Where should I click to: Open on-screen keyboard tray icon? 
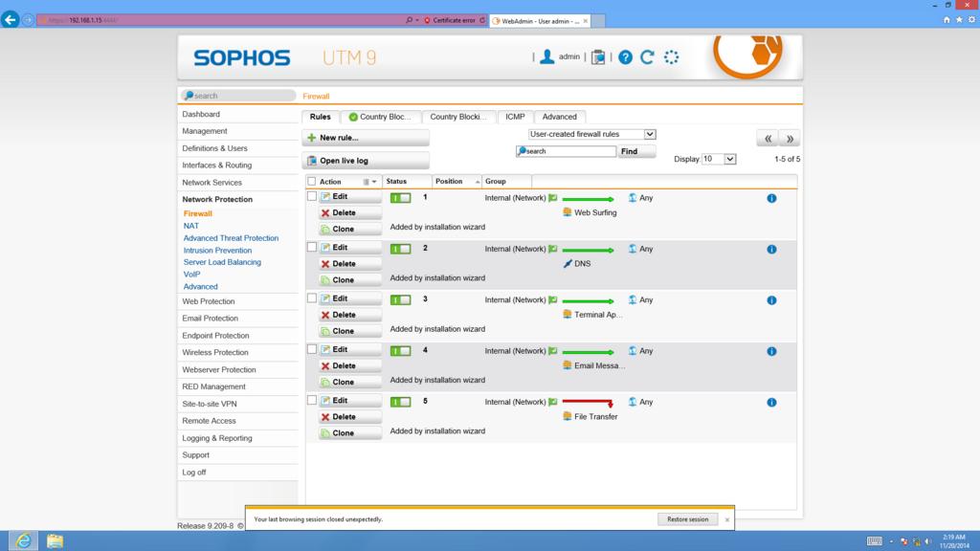[x=875, y=541]
